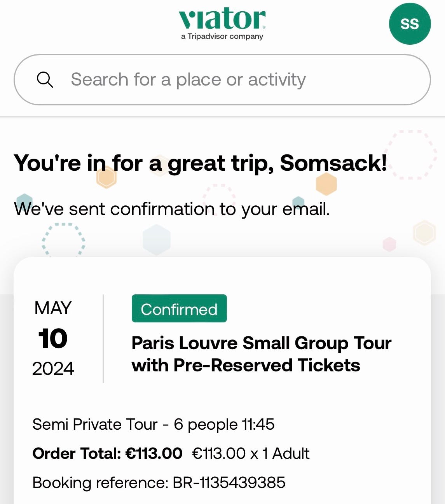The height and width of the screenshot is (504, 445).
Task: Click the small solid pink hexagon
Action: point(389,244)
